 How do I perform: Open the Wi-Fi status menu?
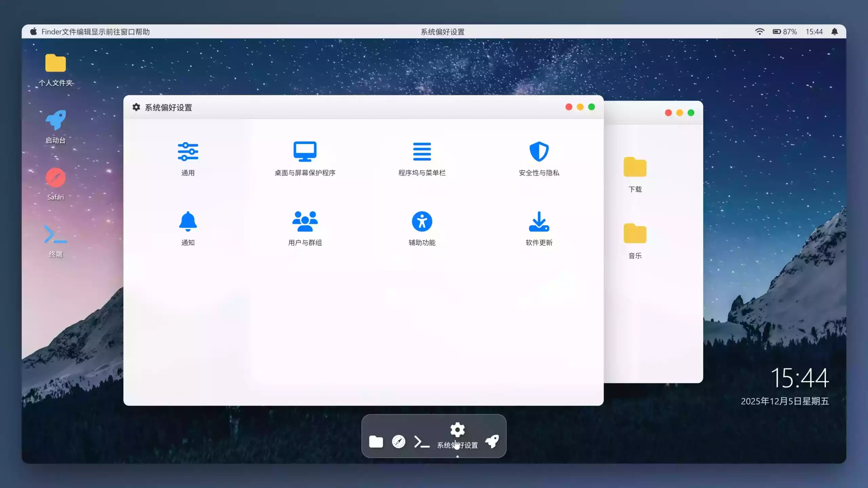pos(759,32)
